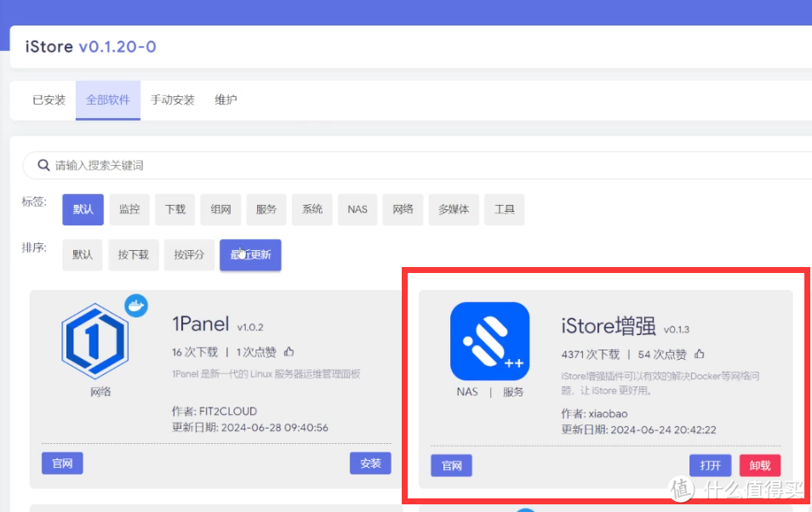Screen dimensions: 812x512
Task: Switch to the 维护 tab
Action: click(x=225, y=100)
